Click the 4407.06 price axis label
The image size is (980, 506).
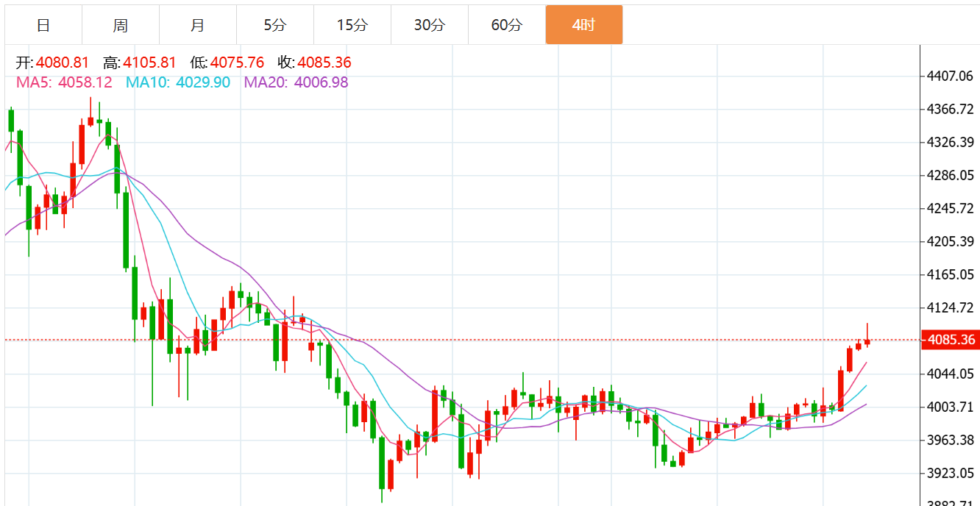(x=952, y=76)
